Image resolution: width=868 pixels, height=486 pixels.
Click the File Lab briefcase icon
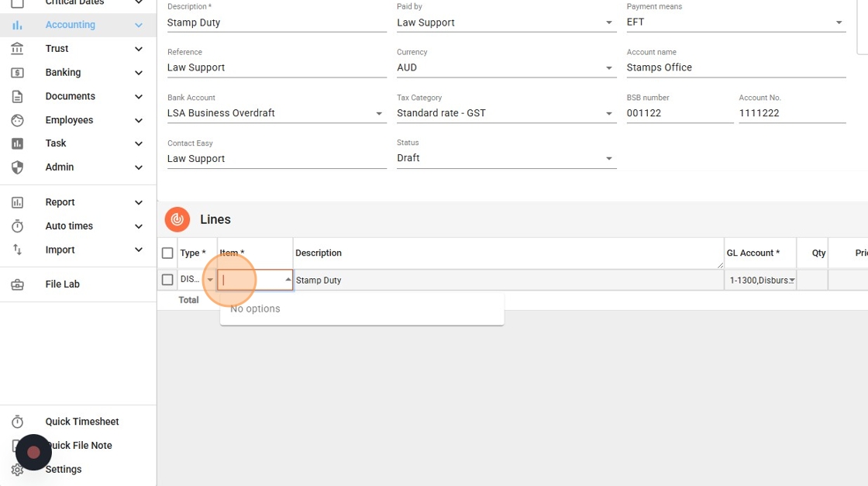(x=17, y=284)
